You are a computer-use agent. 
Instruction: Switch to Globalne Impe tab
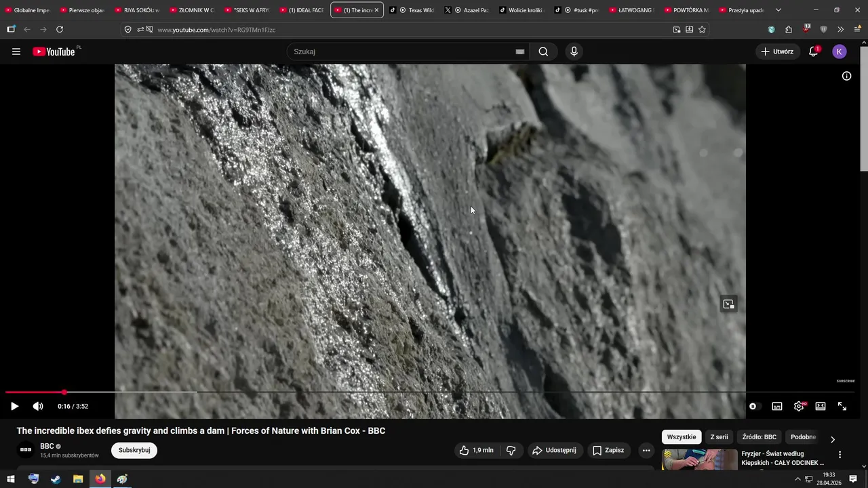coord(26,10)
